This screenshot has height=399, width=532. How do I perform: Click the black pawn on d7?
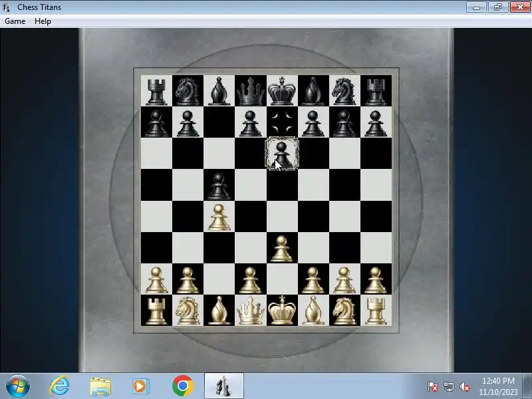251,124
